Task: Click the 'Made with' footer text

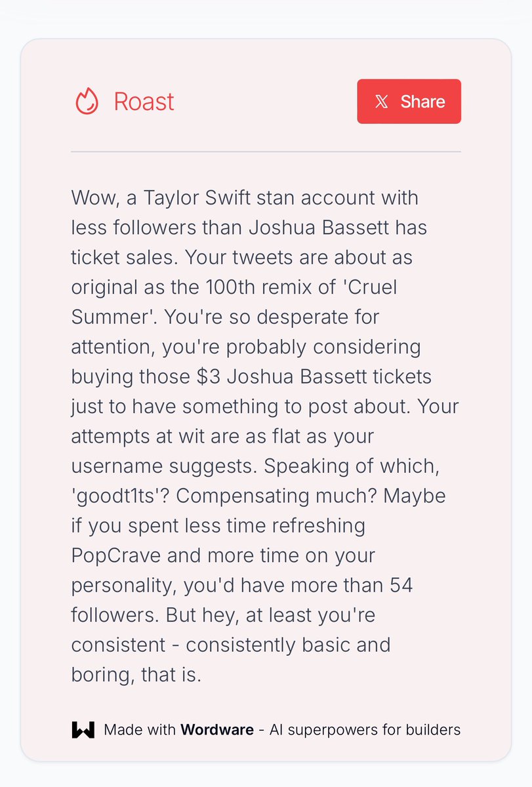Action: tap(140, 729)
